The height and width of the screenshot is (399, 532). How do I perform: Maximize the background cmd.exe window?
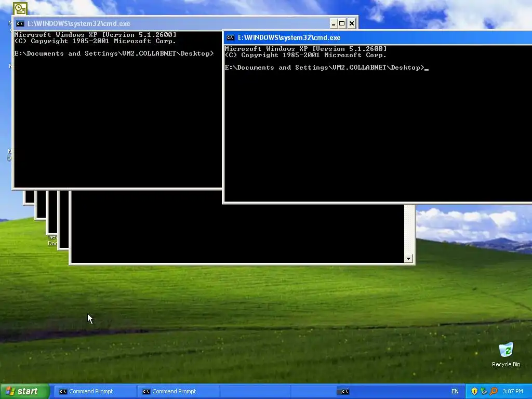pyautogui.click(x=342, y=23)
